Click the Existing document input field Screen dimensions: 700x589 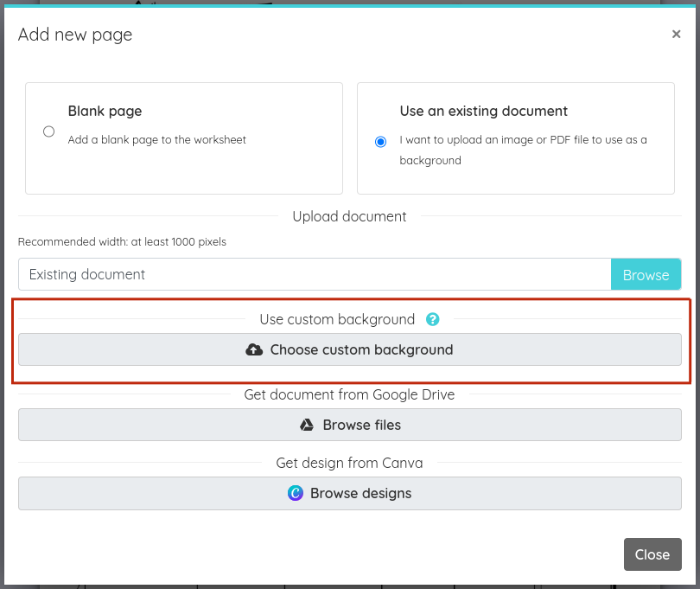tap(315, 274)
